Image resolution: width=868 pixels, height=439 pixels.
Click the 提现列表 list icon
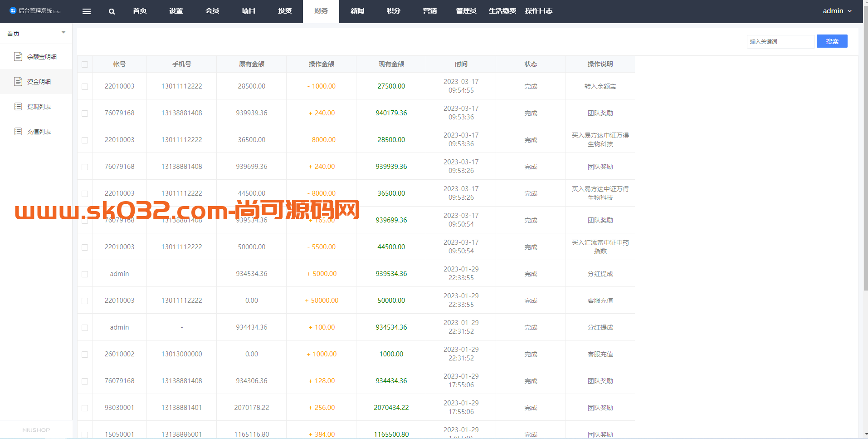coord(18,106)
